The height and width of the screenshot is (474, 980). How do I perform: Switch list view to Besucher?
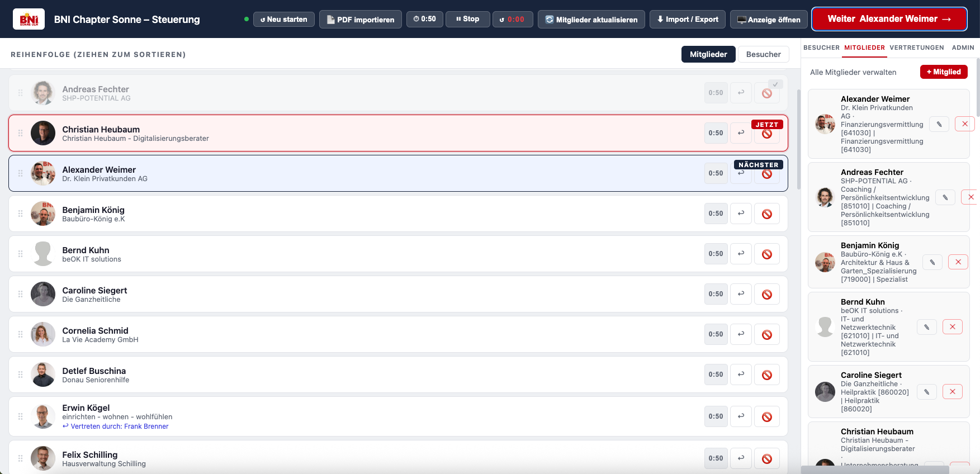pos(763,54)
